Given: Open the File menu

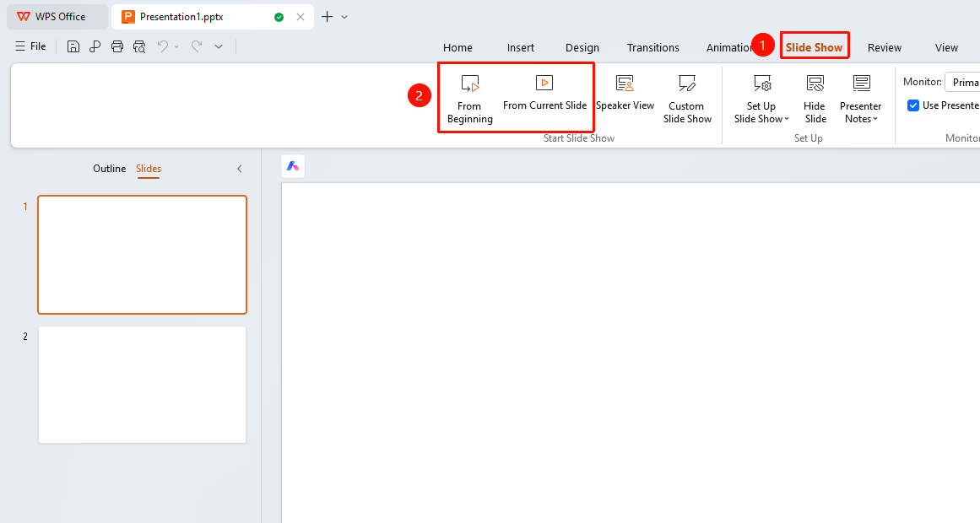Looking at the screenshot, I should tap(30, 46).
